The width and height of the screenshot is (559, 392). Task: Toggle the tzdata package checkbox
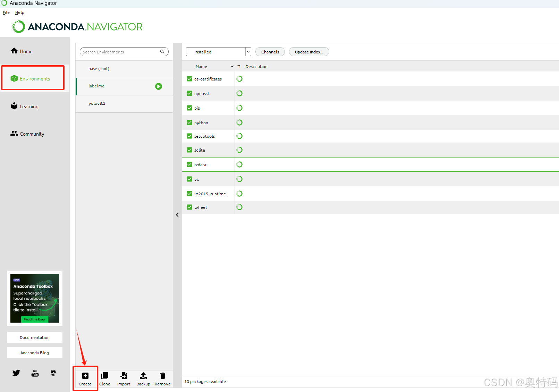tap(189, 164)
